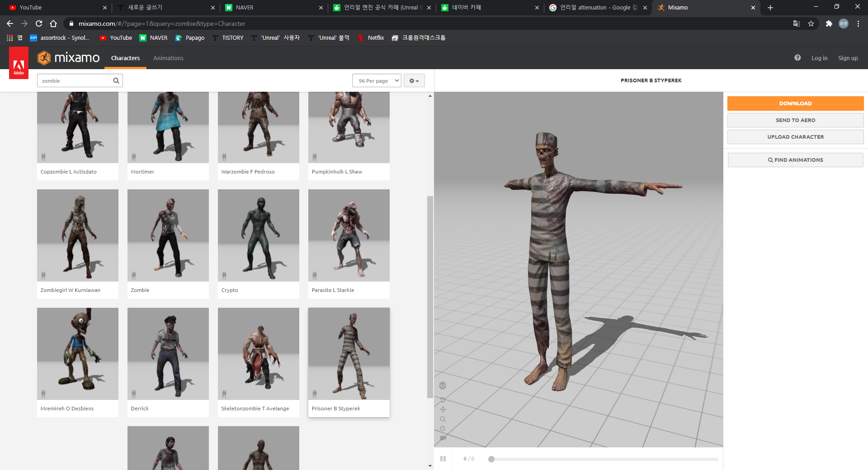Close the YouTube browser tab

pos(105,8)
